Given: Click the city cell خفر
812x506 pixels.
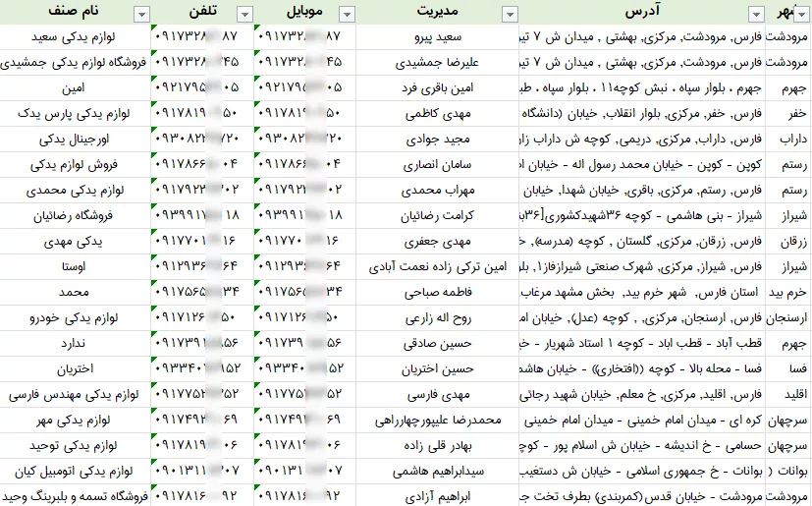Looking at the screenshot, I should (x=788, y=113).
